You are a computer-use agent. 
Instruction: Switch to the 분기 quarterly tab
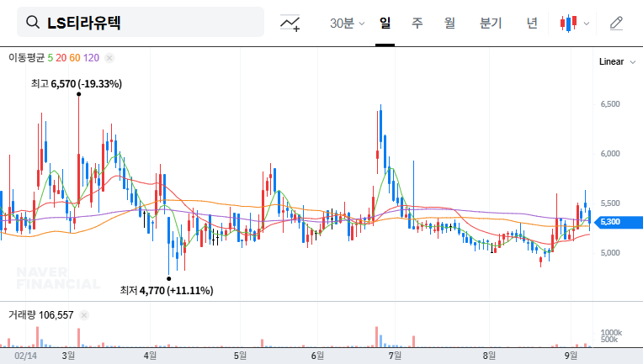click(491, 23)
